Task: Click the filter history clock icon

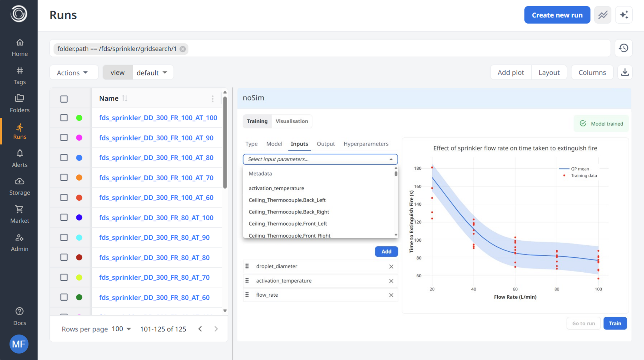Action: (623, 48)
